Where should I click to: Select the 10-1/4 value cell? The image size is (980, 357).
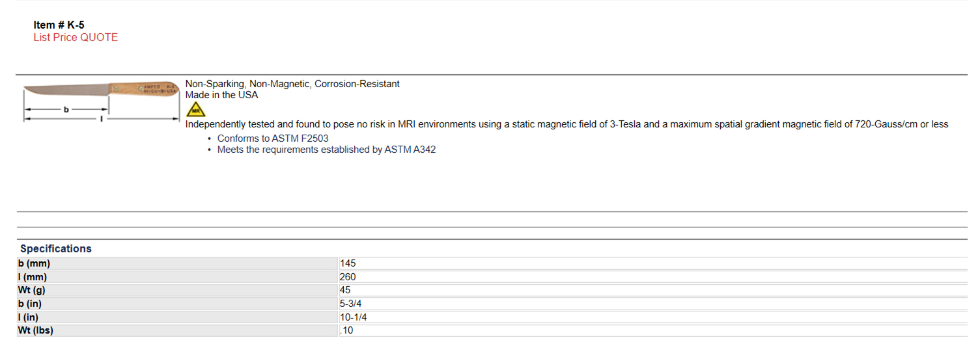click(354, 317)
